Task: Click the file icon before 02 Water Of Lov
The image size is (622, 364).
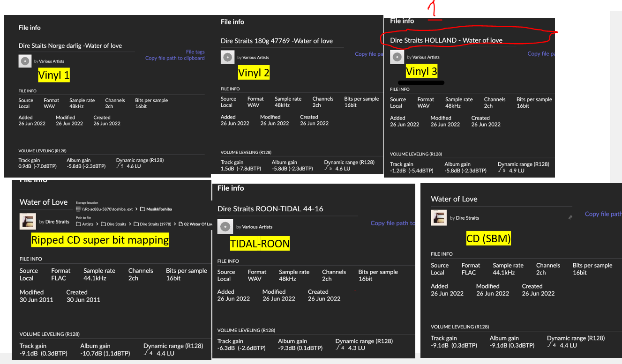Action: point(180,224)
